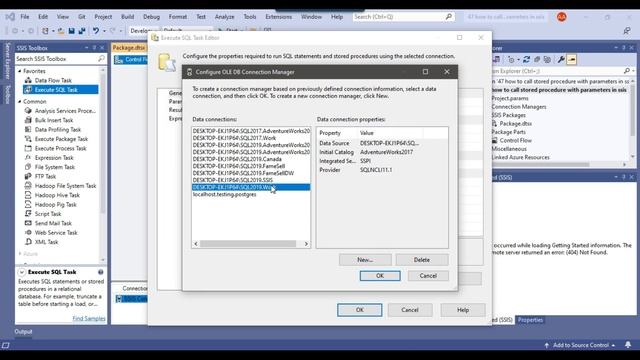
Task: Choose the Bulk Insert Task icon
Action: (x=28, y=120)
